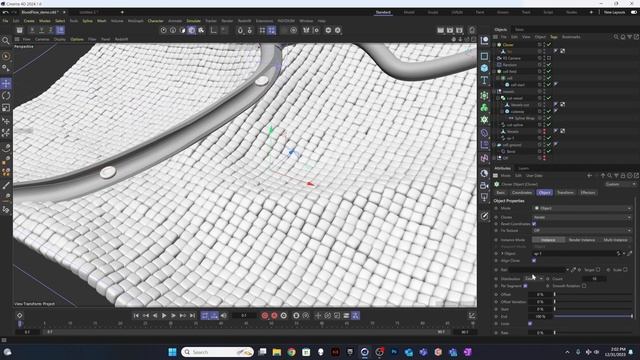
Task: Toggle Per Segment checkbox
Action: [x=525, y=286]
